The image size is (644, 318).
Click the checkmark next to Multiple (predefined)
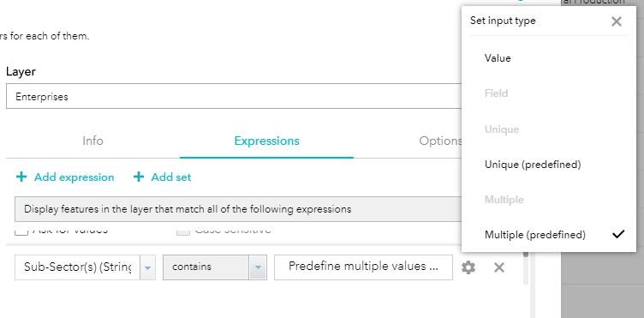(x=617, y=235)
